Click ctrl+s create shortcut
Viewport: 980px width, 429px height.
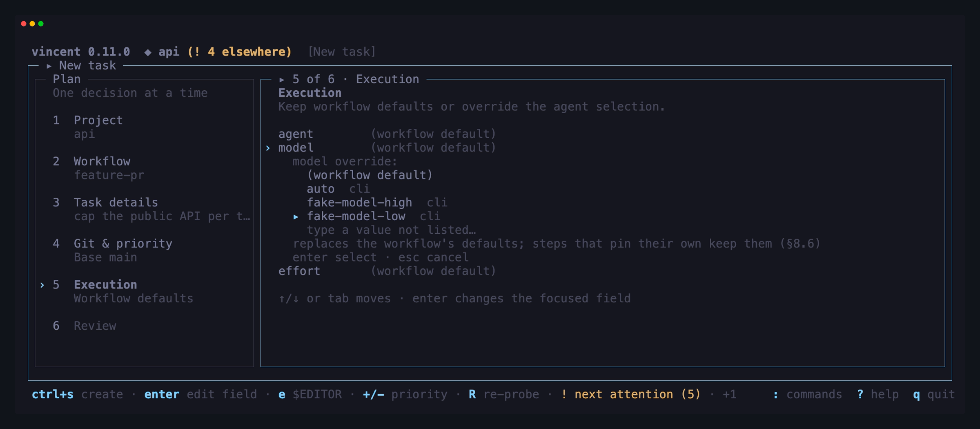point(77,394)
